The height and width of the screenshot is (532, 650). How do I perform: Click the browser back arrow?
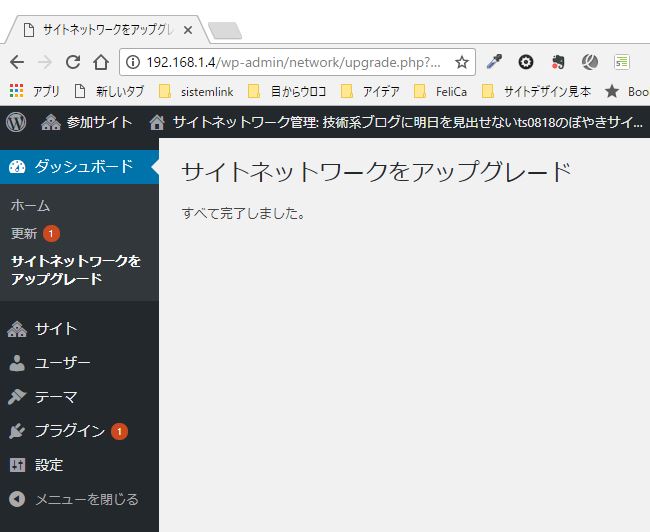[x=17, y=63]
